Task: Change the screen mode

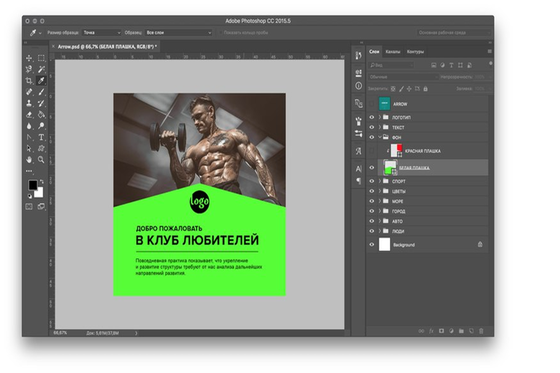Action: pos(41,207)
